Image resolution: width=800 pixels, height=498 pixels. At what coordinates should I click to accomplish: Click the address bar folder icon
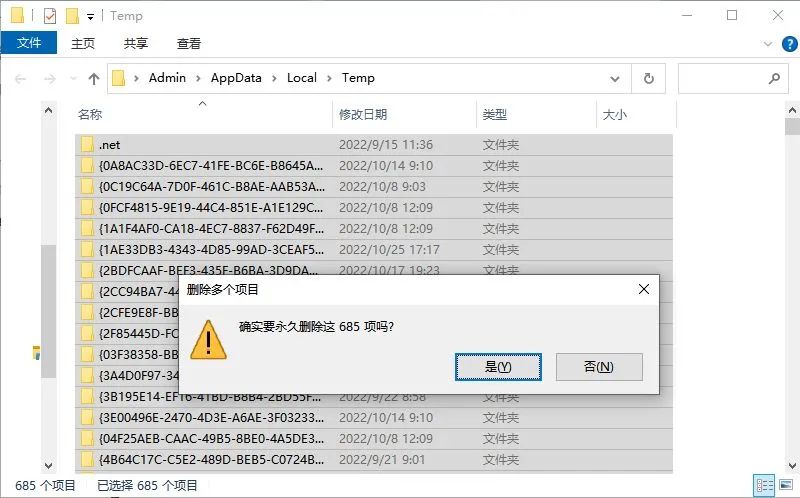[118, 78]
